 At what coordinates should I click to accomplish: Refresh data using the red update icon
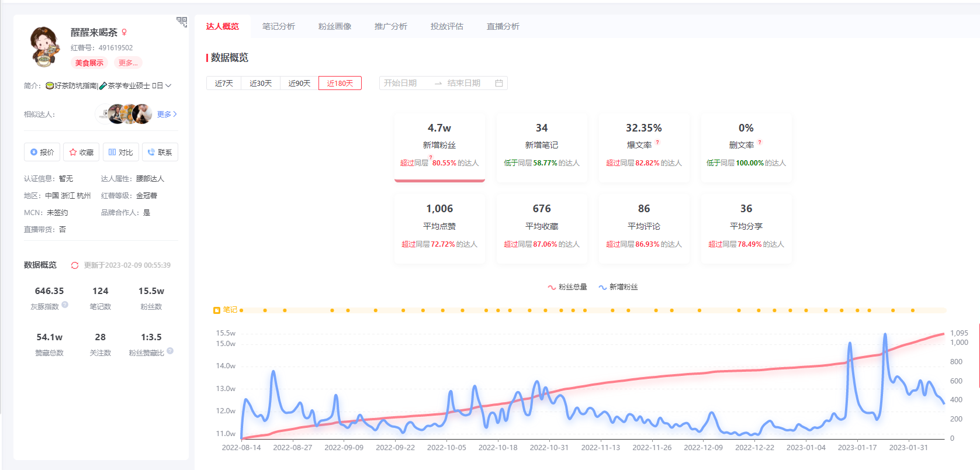click(x=75, y=265)
